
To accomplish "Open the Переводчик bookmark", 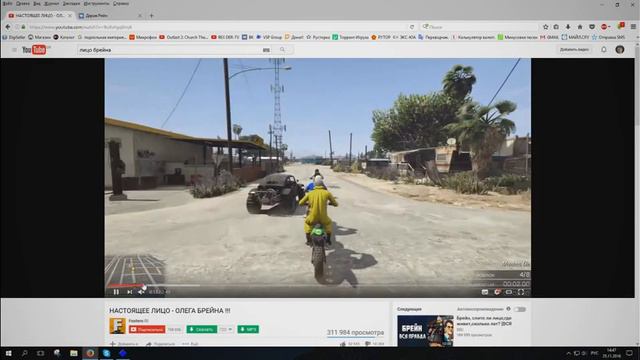I will point(433,37).
